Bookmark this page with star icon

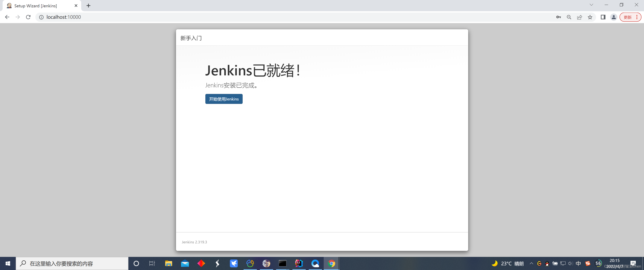[590, 17]
